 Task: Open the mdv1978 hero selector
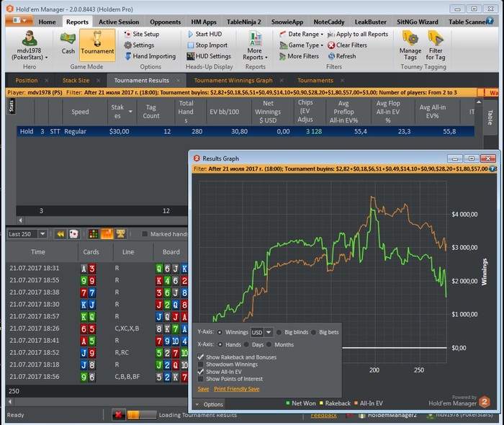pos(30,45)
